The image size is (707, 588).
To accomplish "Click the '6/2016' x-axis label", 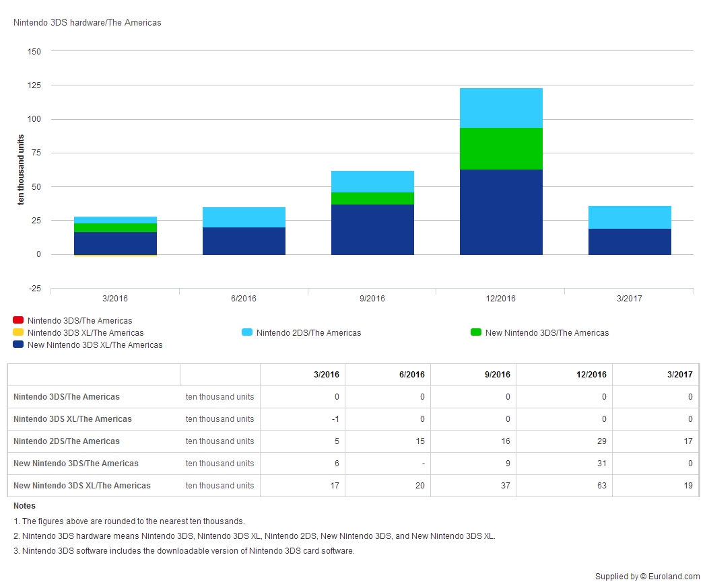I will pos(244,298).
